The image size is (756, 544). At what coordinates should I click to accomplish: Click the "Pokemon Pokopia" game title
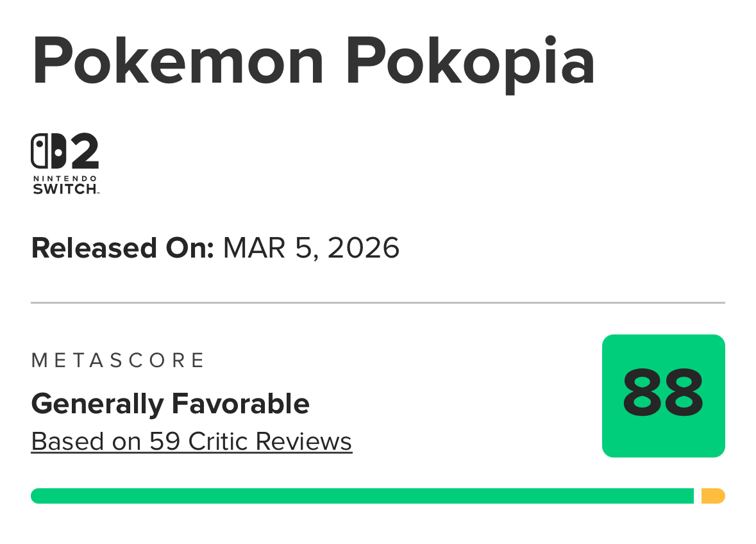314,60
